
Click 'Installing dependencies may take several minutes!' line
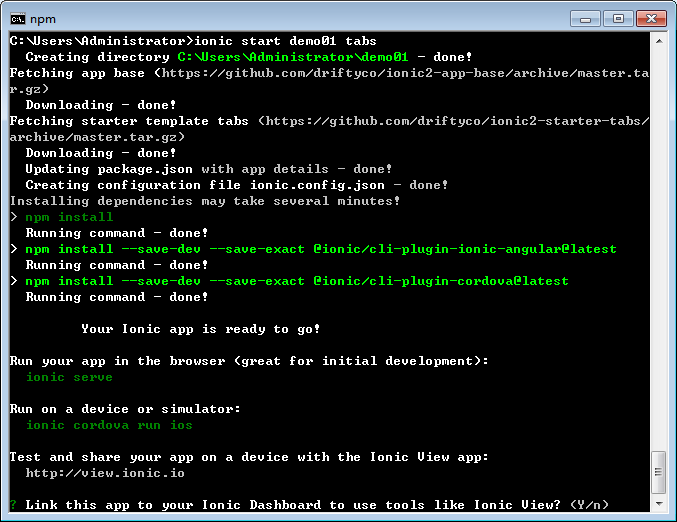tap(205, 201)
